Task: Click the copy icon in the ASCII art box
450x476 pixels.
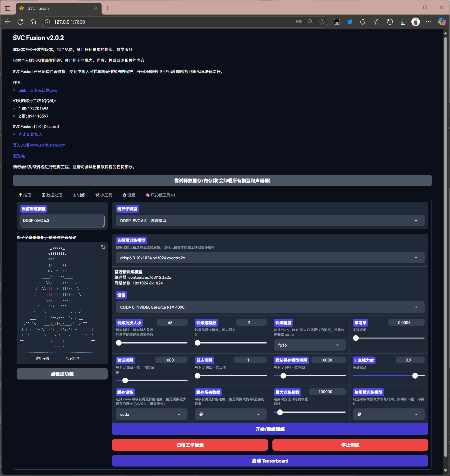Action: pos(103,247)
